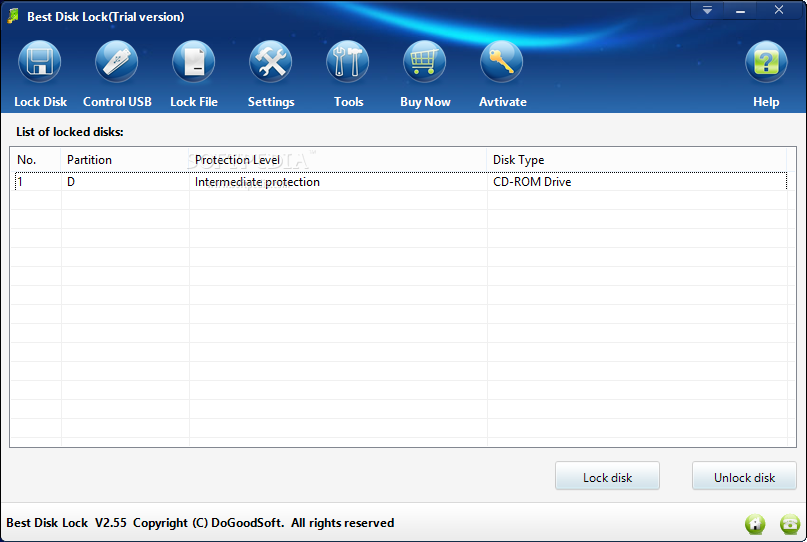Open the Lock Disk section icon
The height and width of the screenshot is (542, 807).
click(x=40, y=62)
